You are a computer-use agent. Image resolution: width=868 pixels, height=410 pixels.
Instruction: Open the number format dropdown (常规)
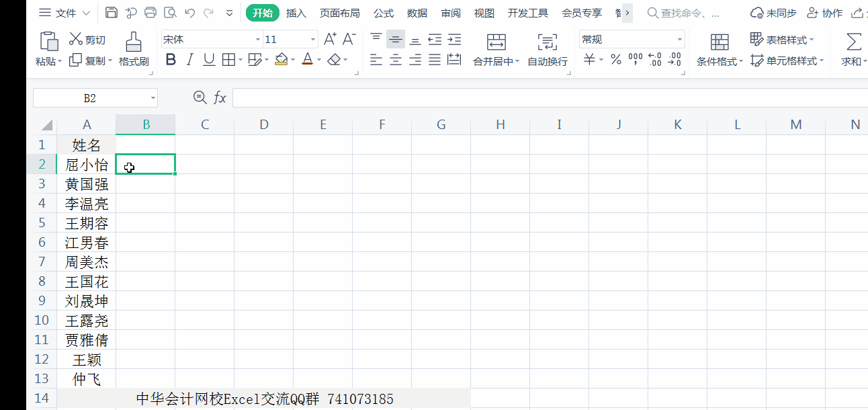(x=679, y=40)
